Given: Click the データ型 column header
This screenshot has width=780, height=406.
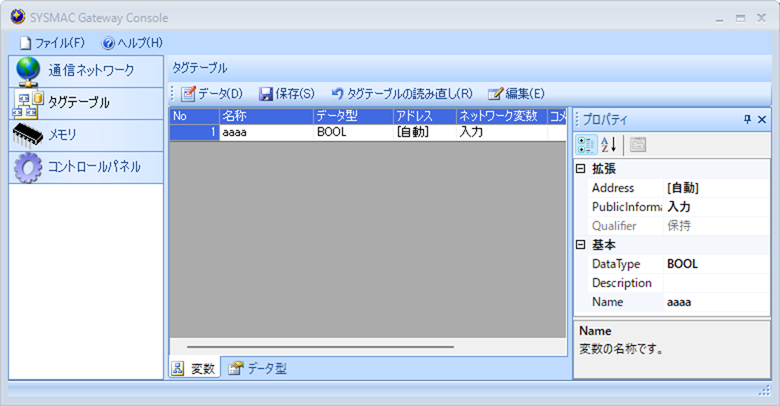Looking at the screenshot, I should pyautogui.click(x=353, y=116).
